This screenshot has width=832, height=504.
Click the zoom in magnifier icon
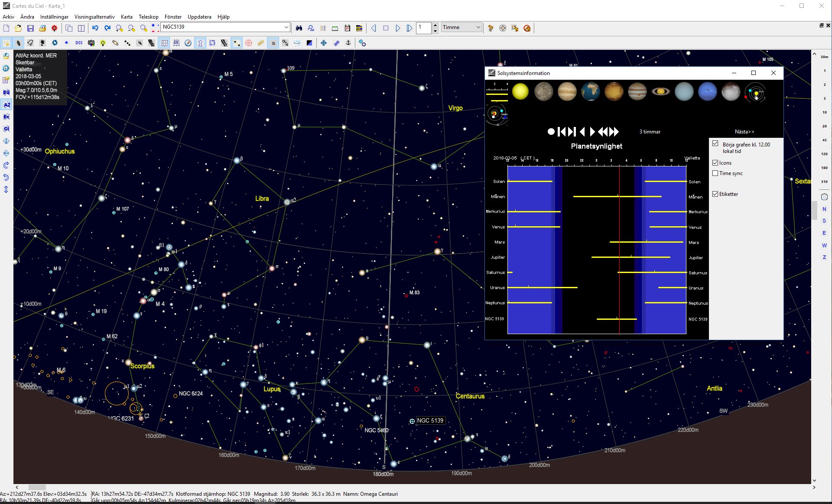click(x=119, y=28)
